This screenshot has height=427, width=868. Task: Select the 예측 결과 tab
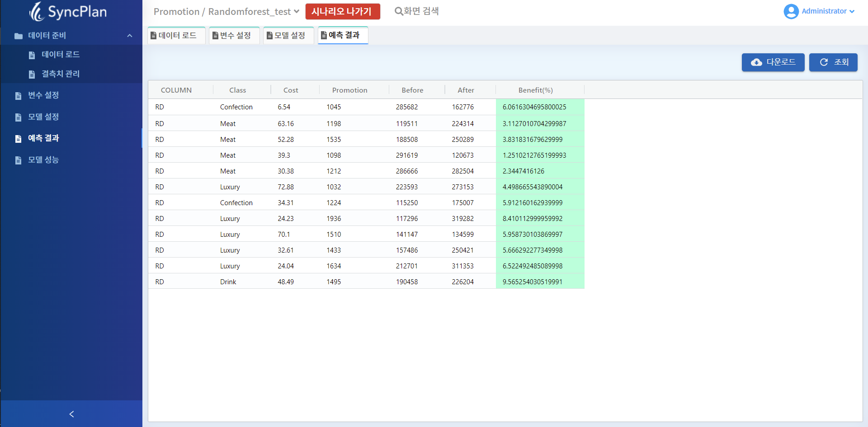(343, 35)
